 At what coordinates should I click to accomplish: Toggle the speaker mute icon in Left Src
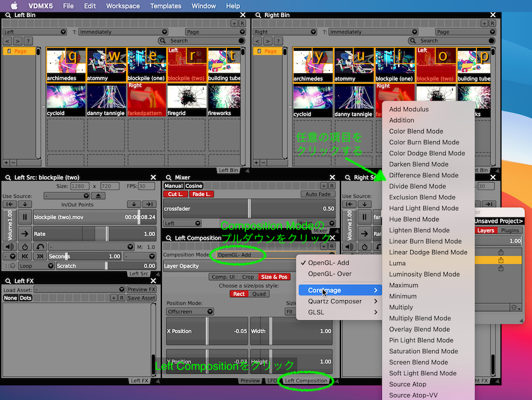(9, 246)
